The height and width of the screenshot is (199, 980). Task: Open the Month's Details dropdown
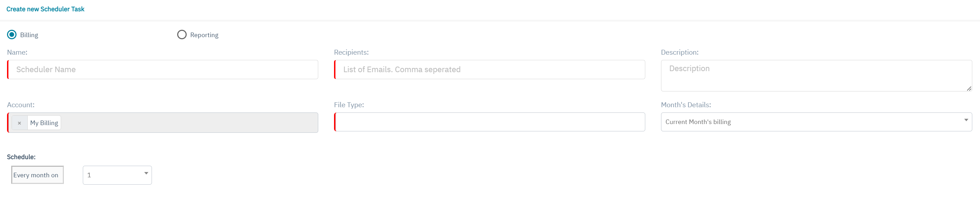pyautogui.click(x=816, y=122)
